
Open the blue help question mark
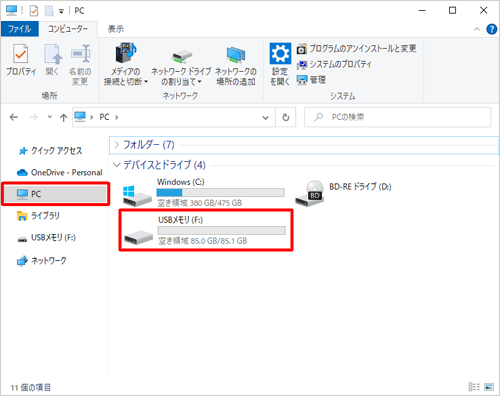491,29
